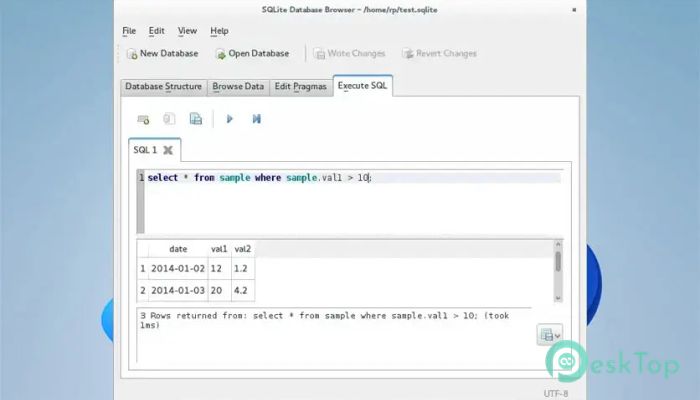Open the save results dropdown button
This screenshot has width=700, height=400.
(550, 334)
